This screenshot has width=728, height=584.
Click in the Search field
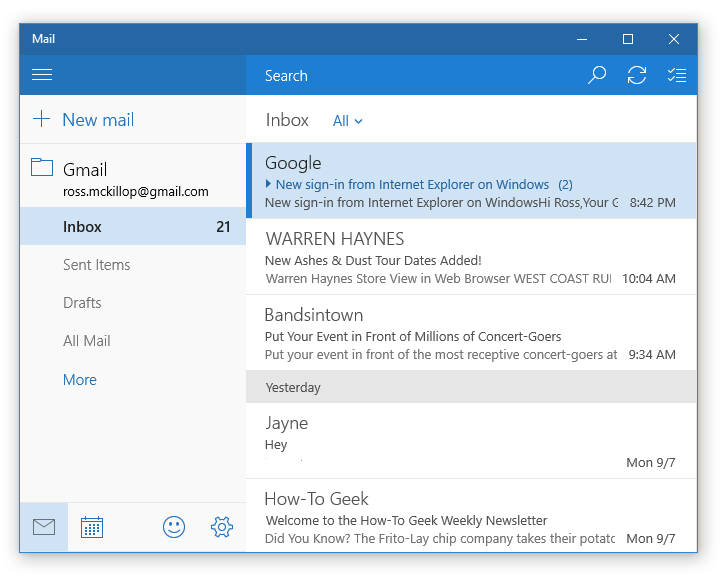(413, 75)
